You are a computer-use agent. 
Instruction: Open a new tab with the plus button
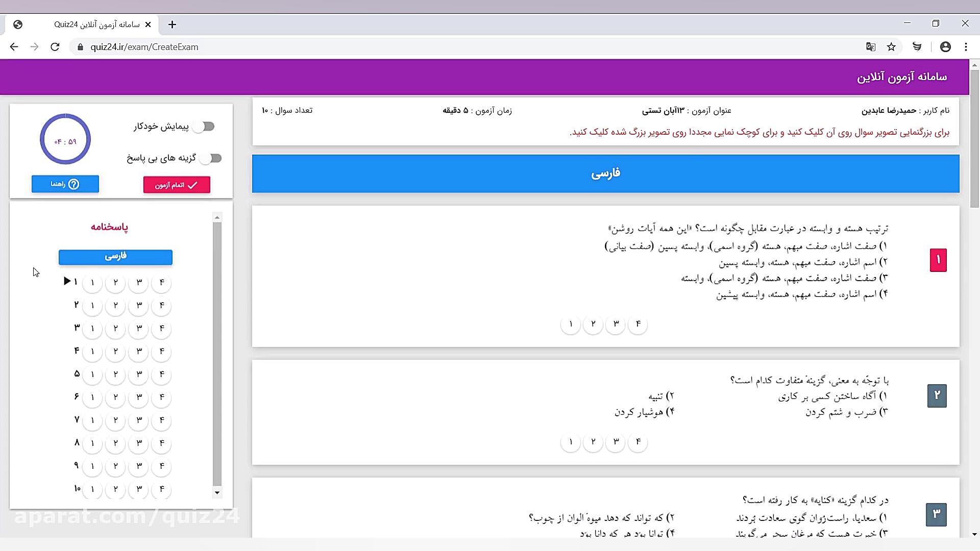173,24
